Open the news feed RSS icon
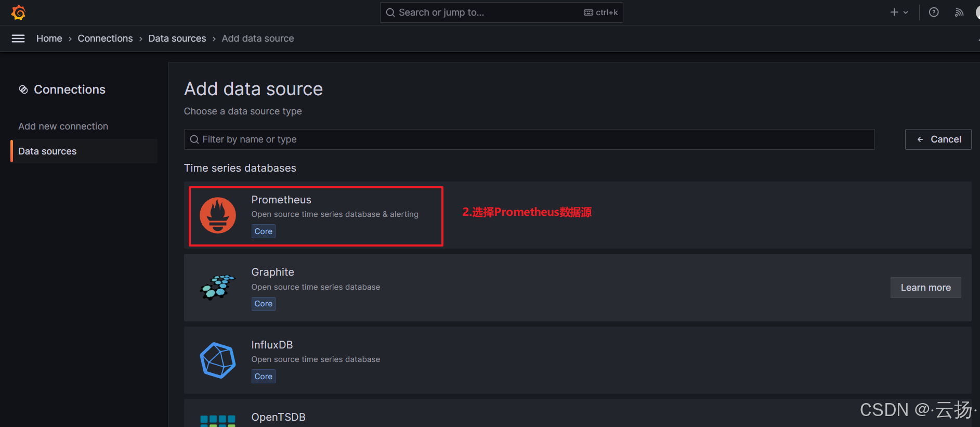The height and width of the screenshot is (427, 980). (x=959, y=12)
